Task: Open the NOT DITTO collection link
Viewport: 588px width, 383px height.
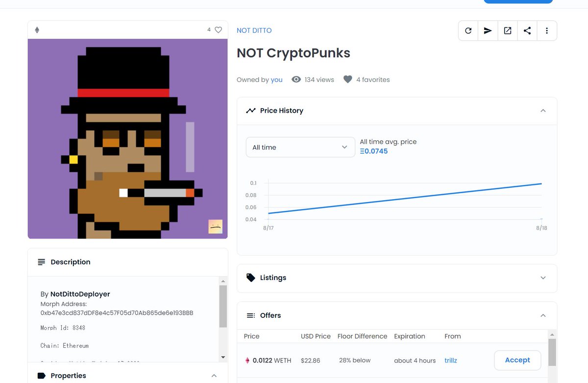Action: (254, 30)
